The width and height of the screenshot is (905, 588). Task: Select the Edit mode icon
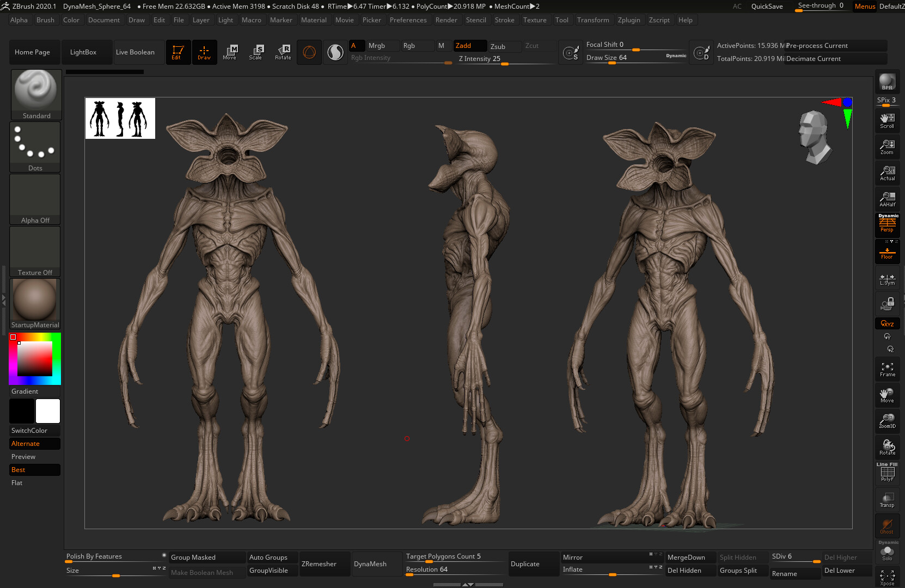178,52
